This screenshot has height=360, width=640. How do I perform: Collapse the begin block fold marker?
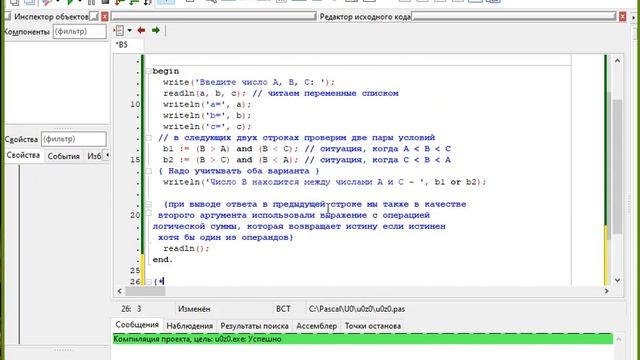[148, 71]
